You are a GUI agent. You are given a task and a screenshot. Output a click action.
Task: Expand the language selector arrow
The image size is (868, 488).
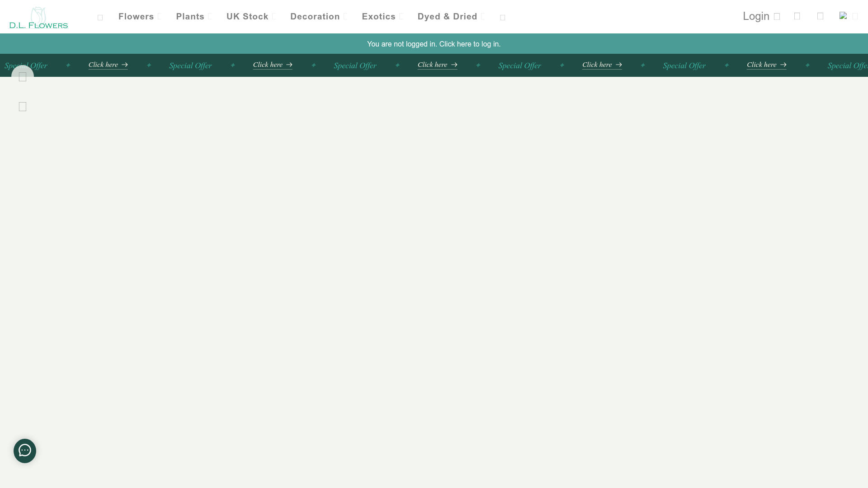(x=855, y=16)
